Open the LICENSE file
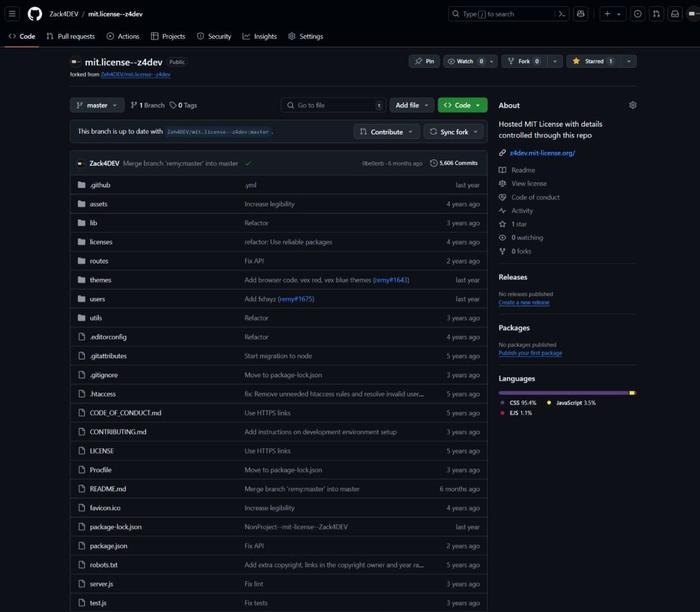The height and width of the screenshot is (612, 700). (x=102, y=451)
